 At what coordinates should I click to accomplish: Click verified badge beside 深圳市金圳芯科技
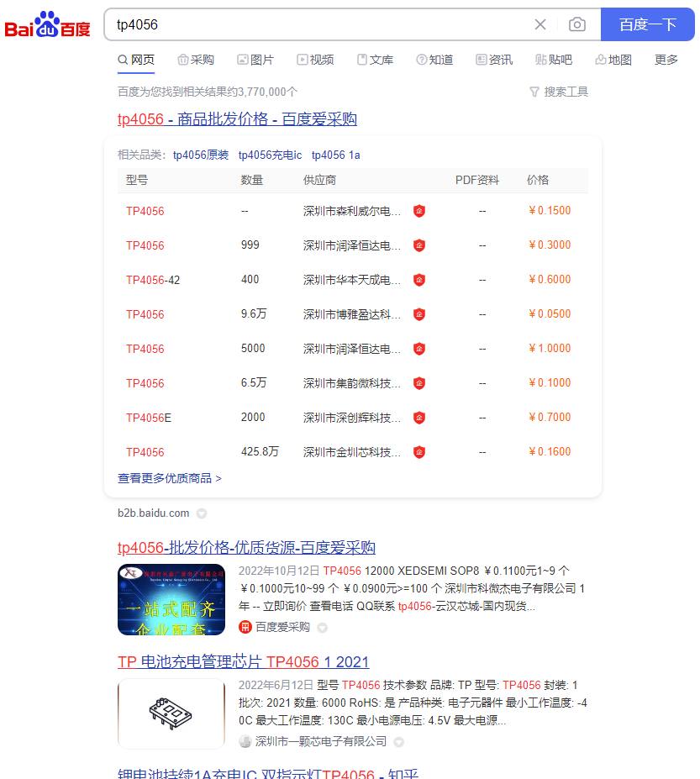419,452
